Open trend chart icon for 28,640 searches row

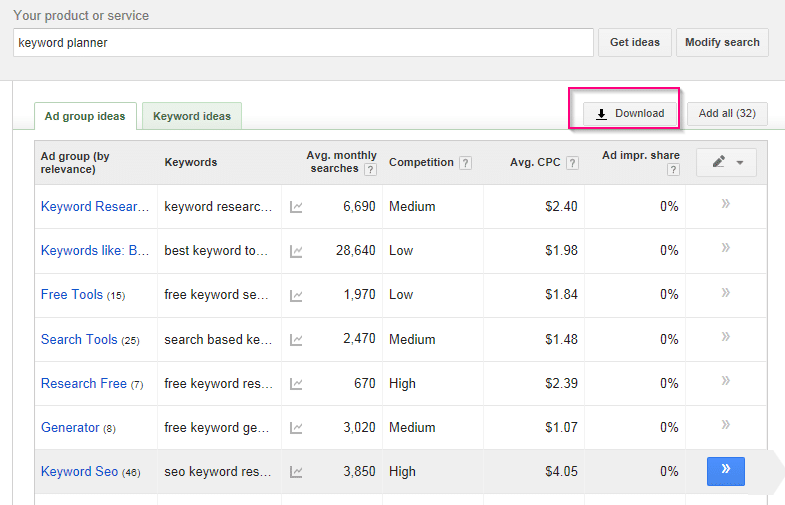[296, 251]
